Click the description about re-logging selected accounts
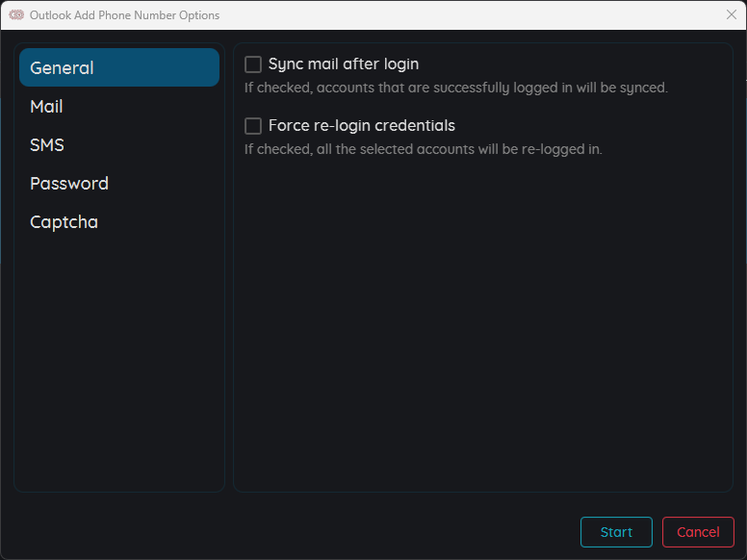 pos(423,149)
